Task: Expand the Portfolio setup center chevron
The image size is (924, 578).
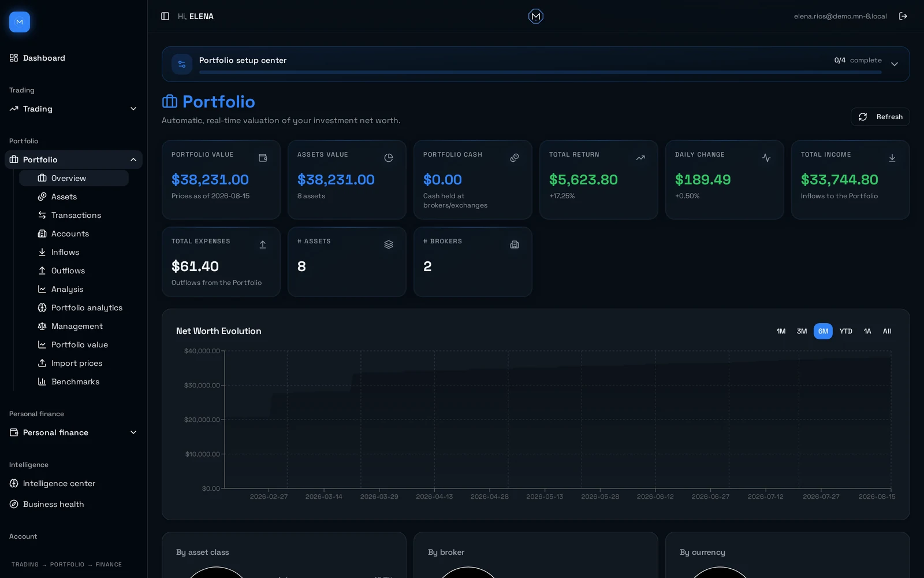Action: click(895, 64)
